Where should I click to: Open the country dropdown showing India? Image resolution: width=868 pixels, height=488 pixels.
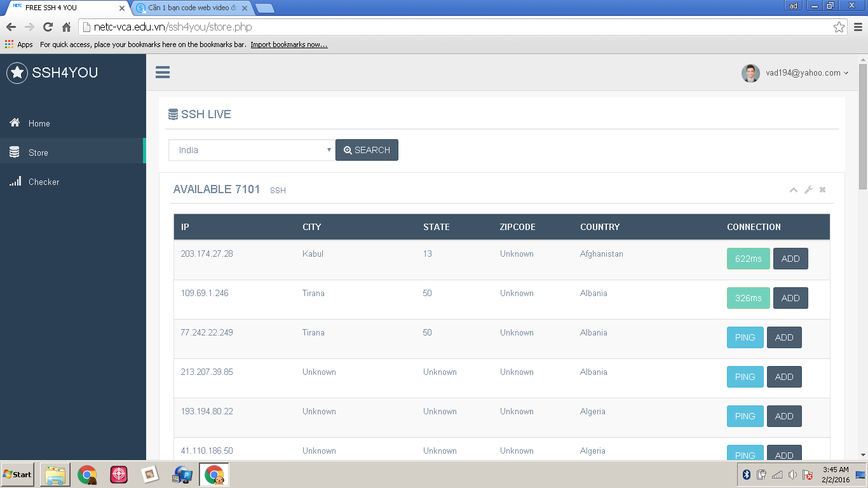tap(252, 150)
